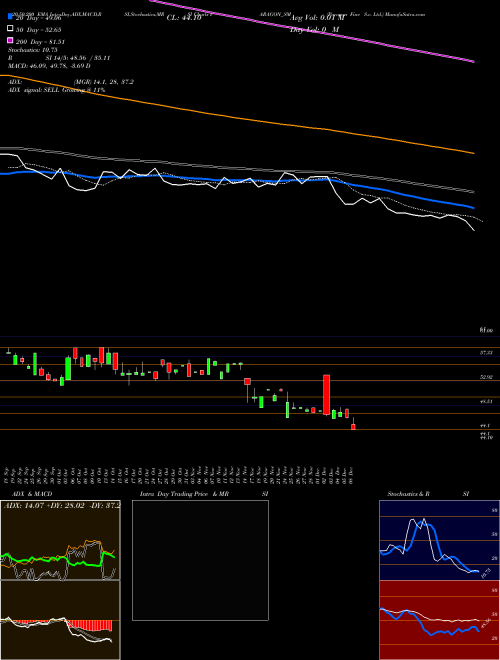Click the 'CL: 44.10' closing price label
The height and width of the screenshot is (660, 500).
tap(184, 18)
